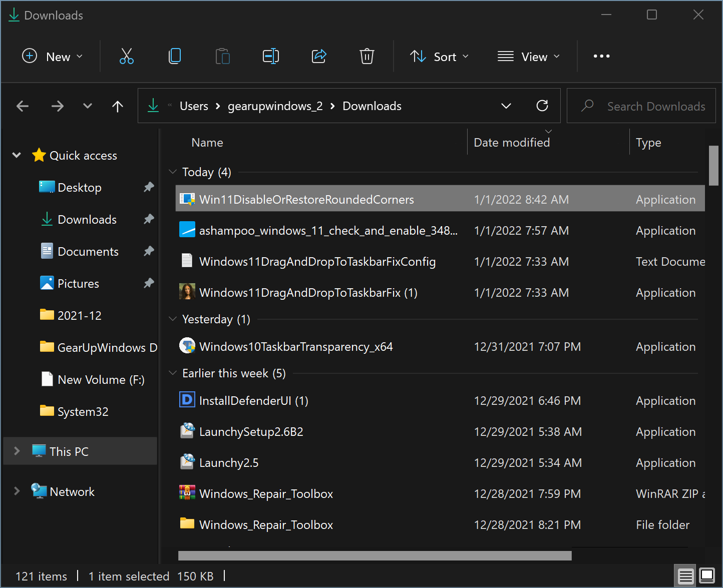Click the Downloads breadcrumb segment
Screen dimensions: 723x588
[372, 106]
